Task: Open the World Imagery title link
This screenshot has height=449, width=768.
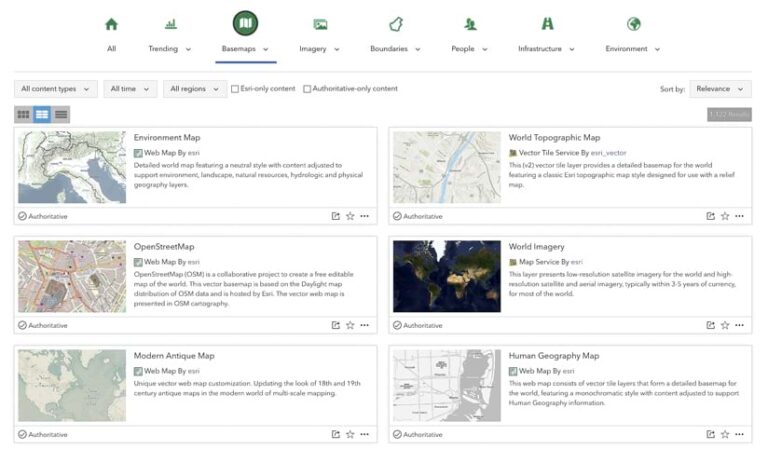Action: pos(536,247)
